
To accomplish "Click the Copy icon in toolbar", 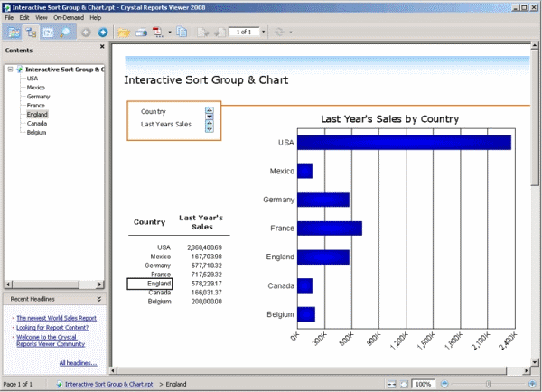I will 182,33.
